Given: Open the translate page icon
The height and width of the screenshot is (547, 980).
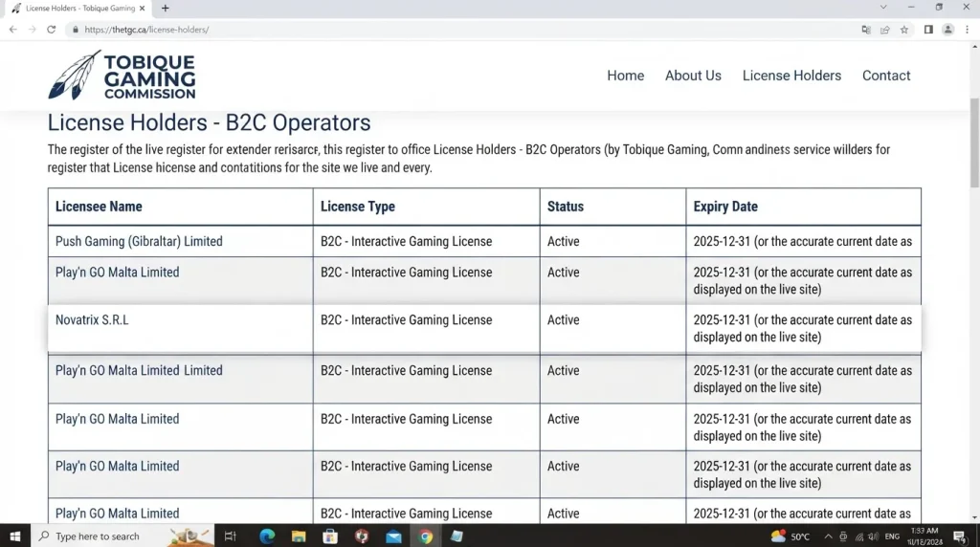Looking at the screenshot, I should click(x=865, y=30).
